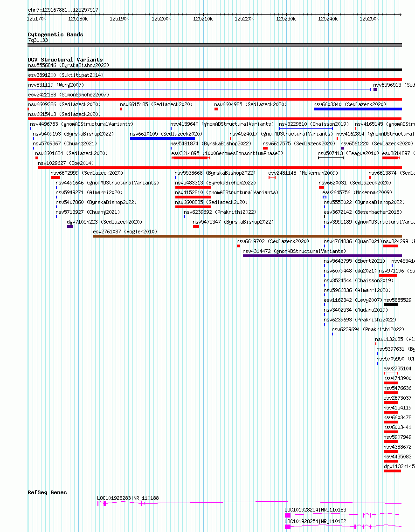Open the nsv6239692 (Prakrithi2022) label

(x=220, y=212)
